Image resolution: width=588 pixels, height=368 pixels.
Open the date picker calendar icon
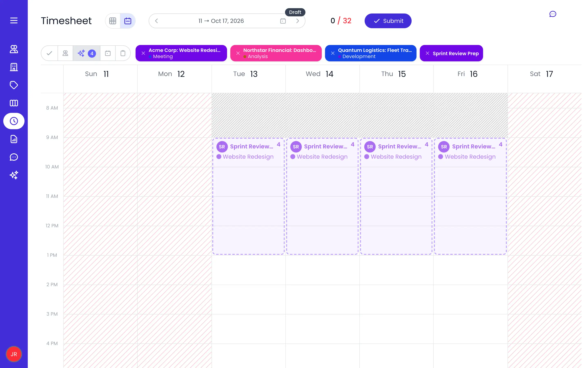283,21
